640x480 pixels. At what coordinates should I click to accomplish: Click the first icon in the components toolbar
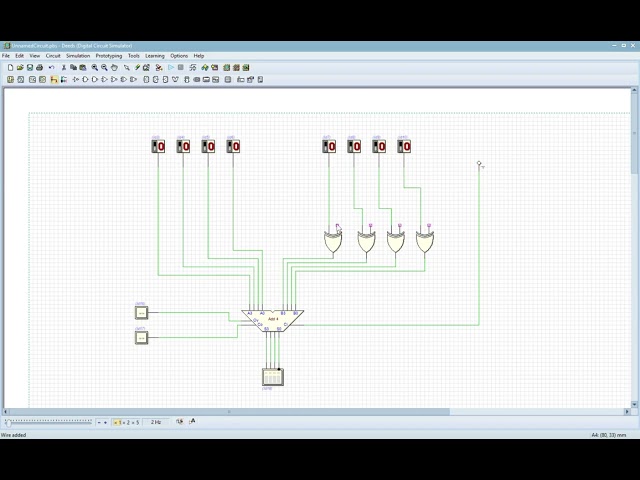(11, 80)
